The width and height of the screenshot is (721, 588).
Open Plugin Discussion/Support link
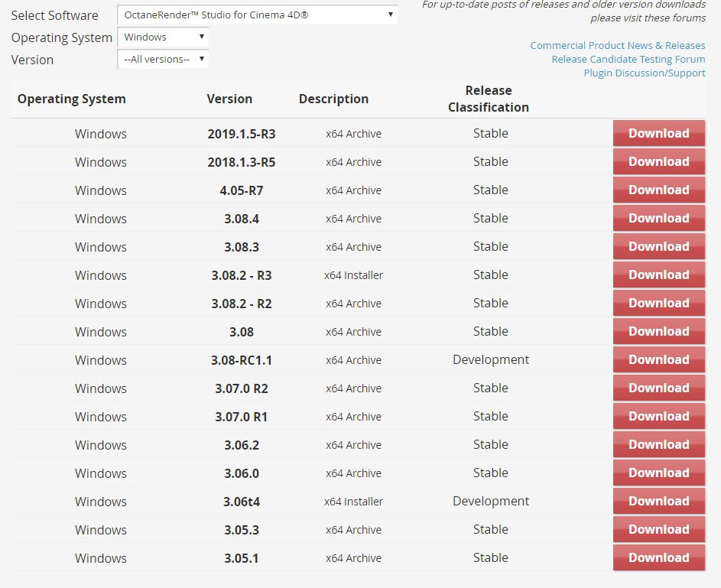point(645,73)
